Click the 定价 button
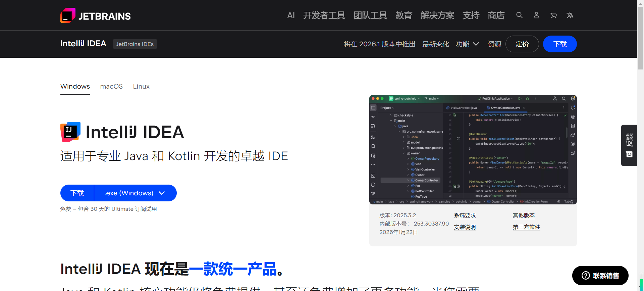Viewport: 644px width, 291px height. pyautogui.click(x=522, y=44)
